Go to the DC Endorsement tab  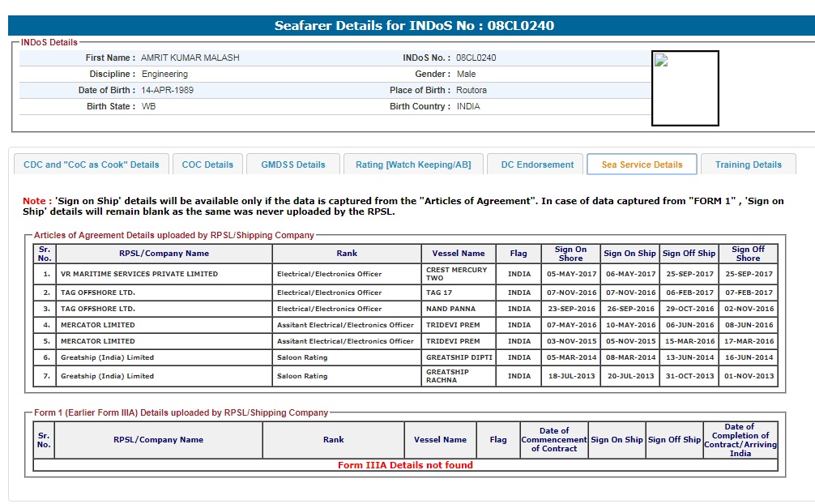coord(537,164)
